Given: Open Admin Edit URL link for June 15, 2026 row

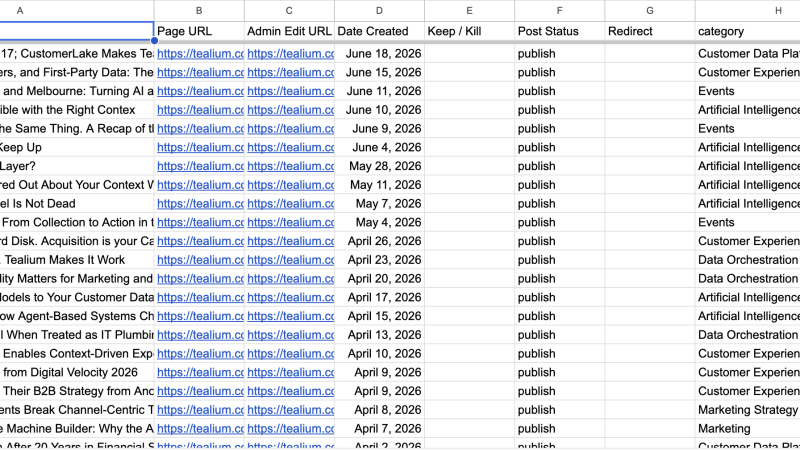Looking at the screenshot, I should 290,72.
